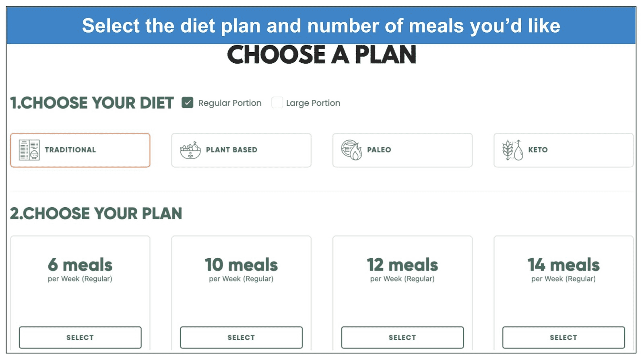This screenshot has height=362, width=644.
Task: Click the Keto wheat and droplet icon
Action: [x=512, y=150]
